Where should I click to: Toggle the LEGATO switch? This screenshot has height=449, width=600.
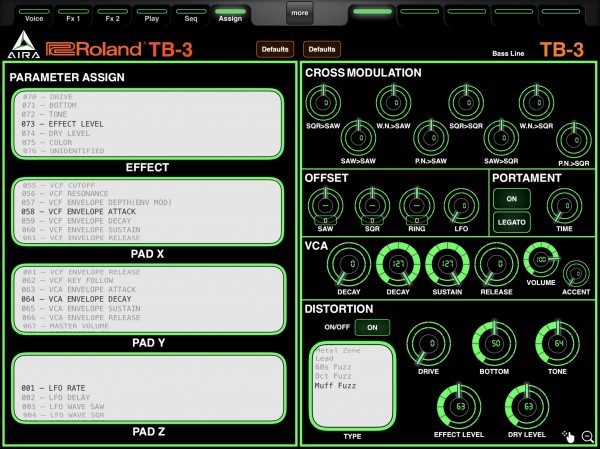click(512, 222)
